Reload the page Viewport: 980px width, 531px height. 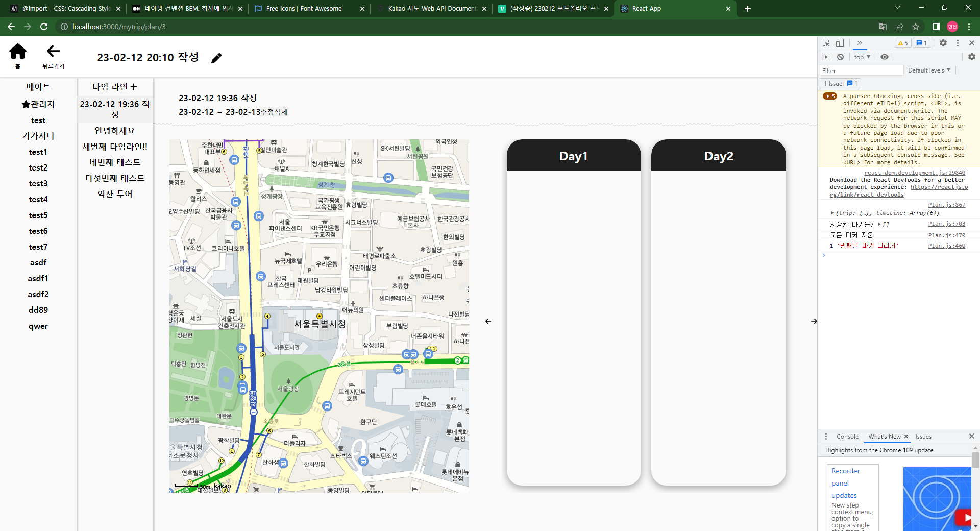tap(44, 27)
